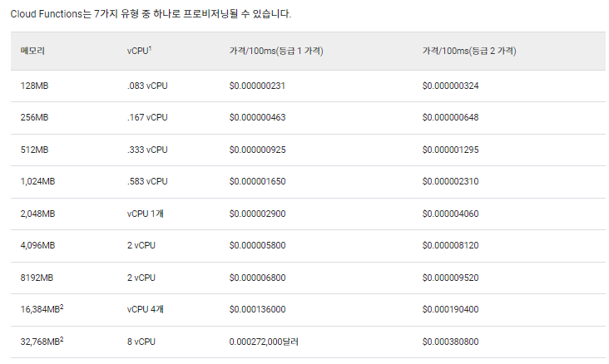Click footnote 2 superscript next to 32,768MB
The width and height of the screenshot is (609, 364).
(x=62, y=338)
